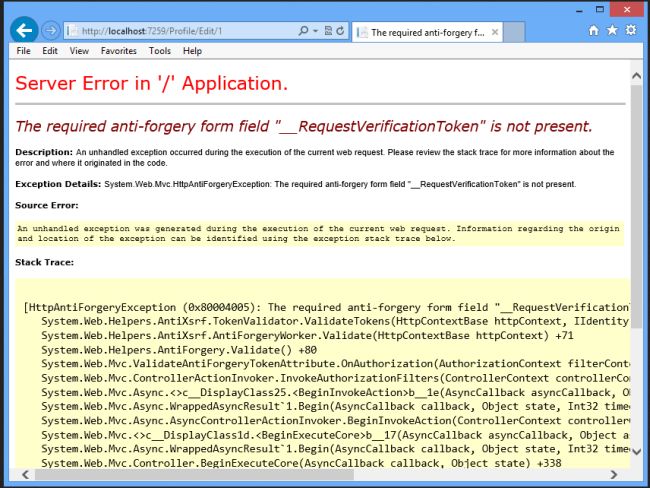This screenshot has height=488, width=650.
Task: Click the search magnifier in address bar
Action: coord(303,31)
